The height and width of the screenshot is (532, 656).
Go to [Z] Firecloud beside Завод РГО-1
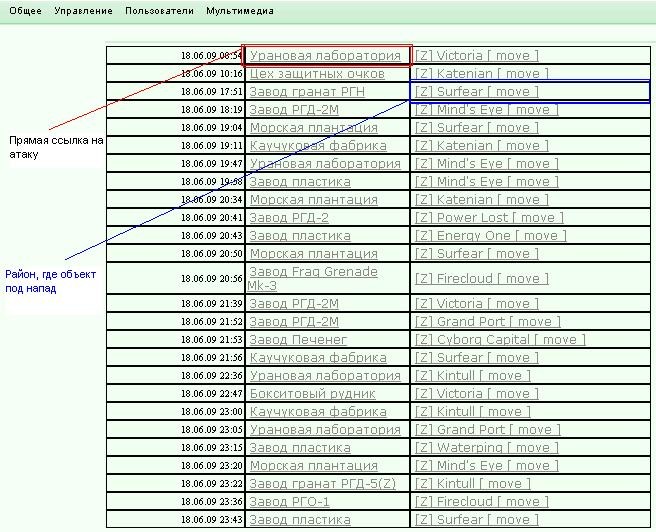tap(482, 501)
